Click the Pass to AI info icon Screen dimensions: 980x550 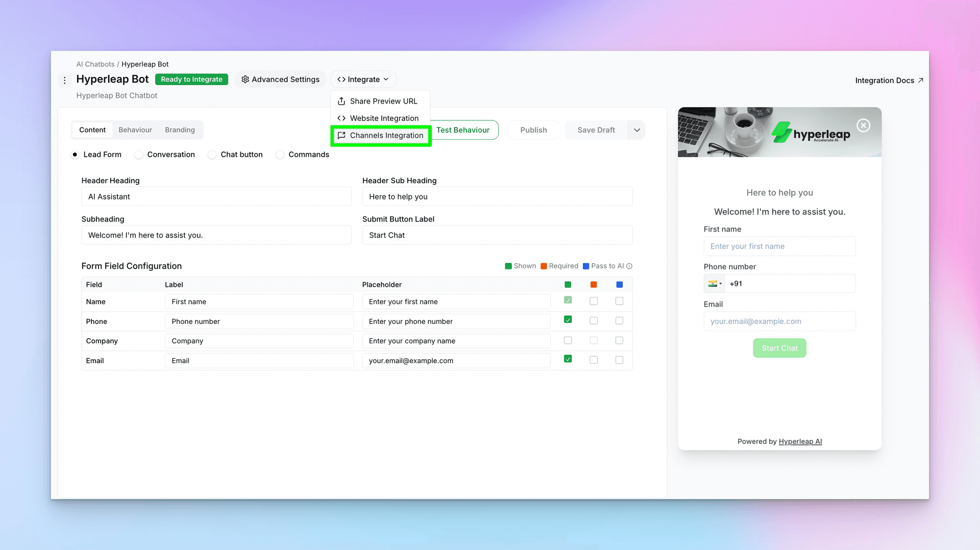coord(629,266)
